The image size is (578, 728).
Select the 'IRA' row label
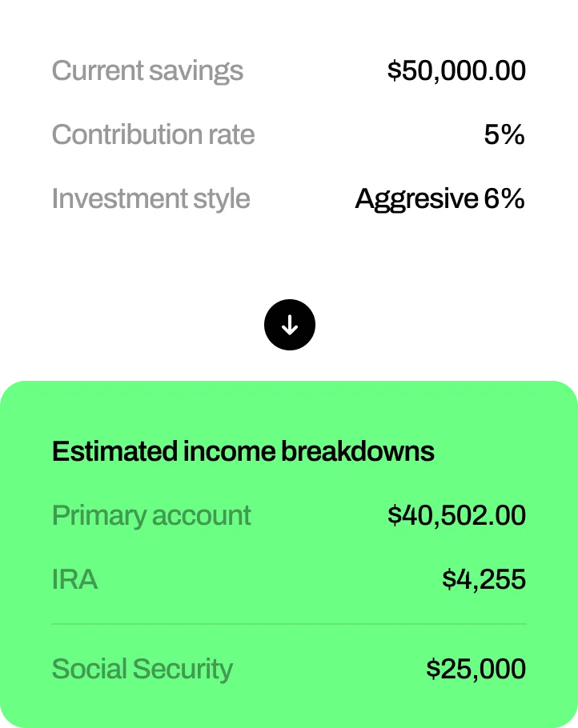tap(74, 579)
